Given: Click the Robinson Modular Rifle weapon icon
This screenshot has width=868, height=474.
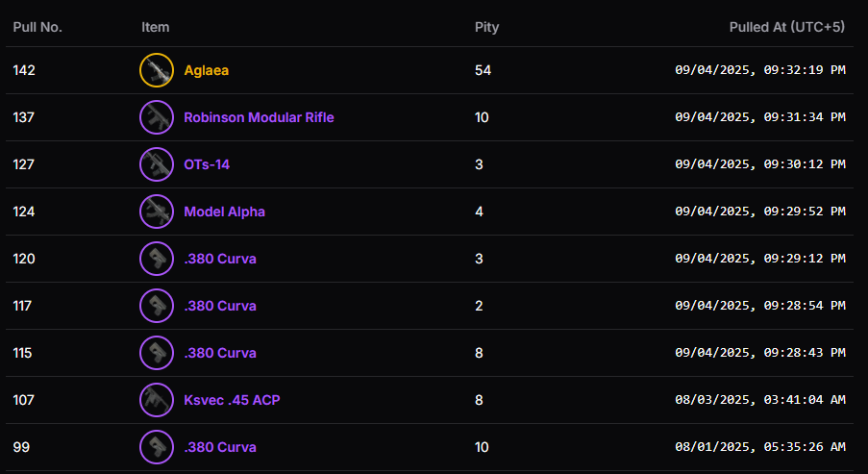Looking at the screenshot, I should point(156,117).
